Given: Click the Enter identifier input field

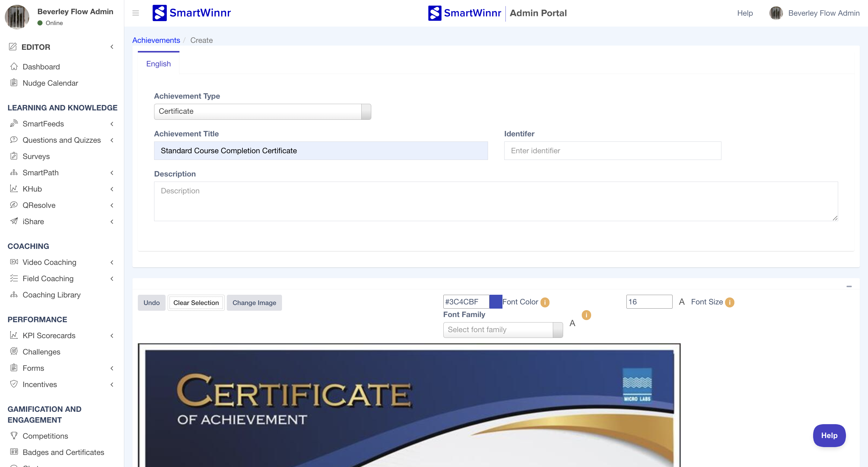Looking at the screenshot, I should [612, 151].
